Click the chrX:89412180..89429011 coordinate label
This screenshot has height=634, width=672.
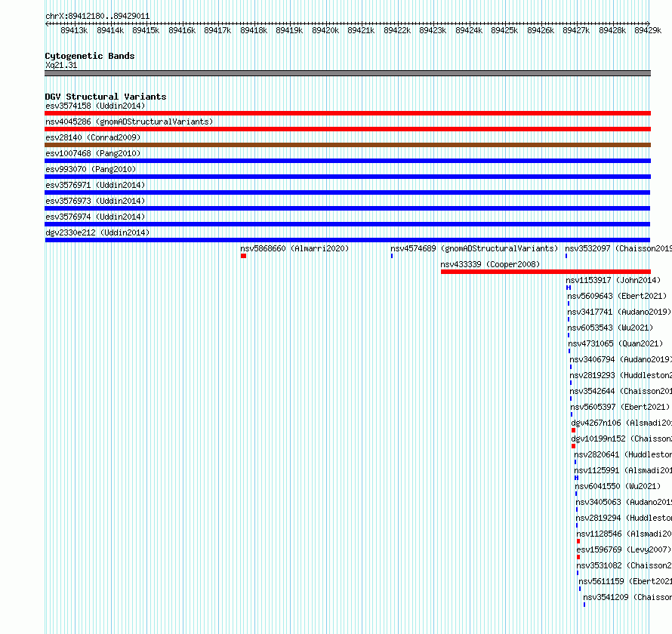(x=97, y=17)
